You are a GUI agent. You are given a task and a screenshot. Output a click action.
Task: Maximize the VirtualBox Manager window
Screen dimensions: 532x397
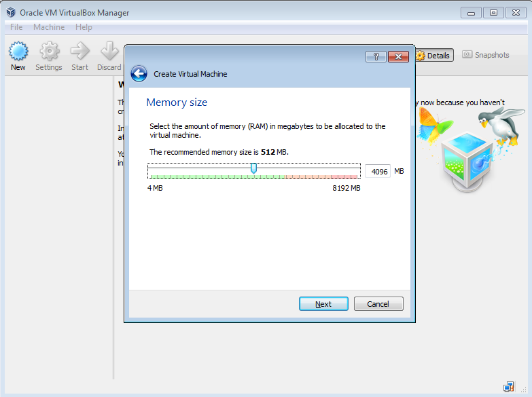click(x=493, y=13)
